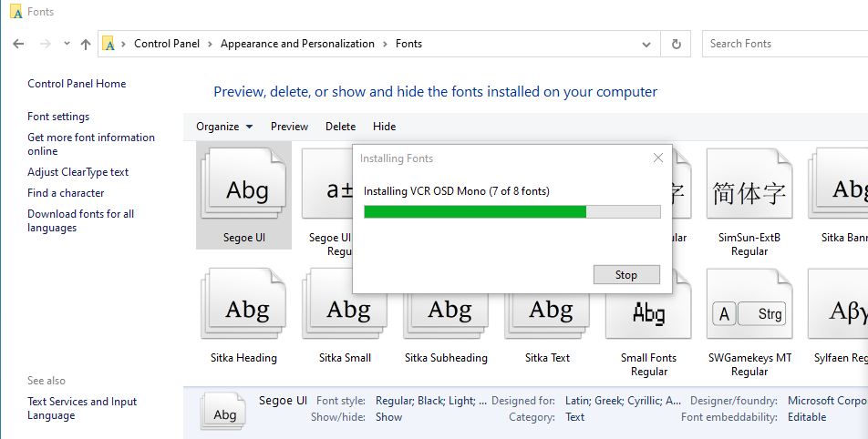Click Hide in the toolbar
Image resolution: width=868 pixels, height=439 pixels.
click(384, 127)
